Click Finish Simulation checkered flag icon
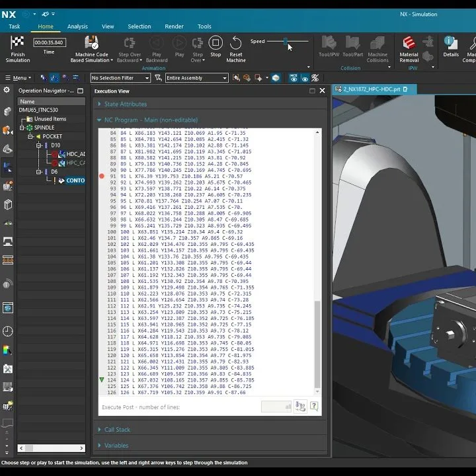The height and width of the screenshot is (476, 476). (17, 42)
